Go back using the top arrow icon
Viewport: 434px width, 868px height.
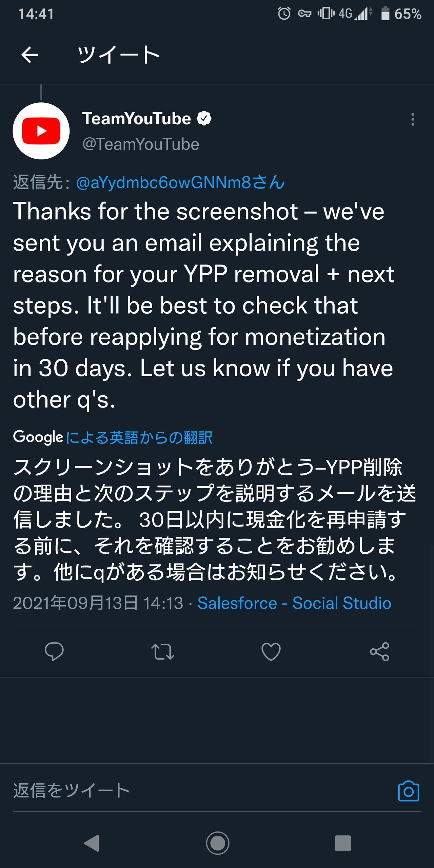tap(29, 55)
